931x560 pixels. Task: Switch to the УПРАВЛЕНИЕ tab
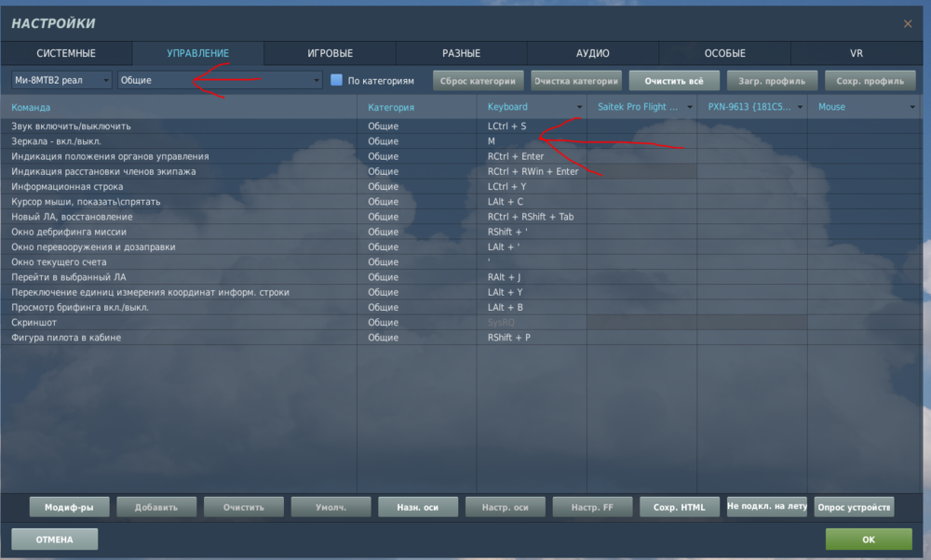(x=197, y=53)
